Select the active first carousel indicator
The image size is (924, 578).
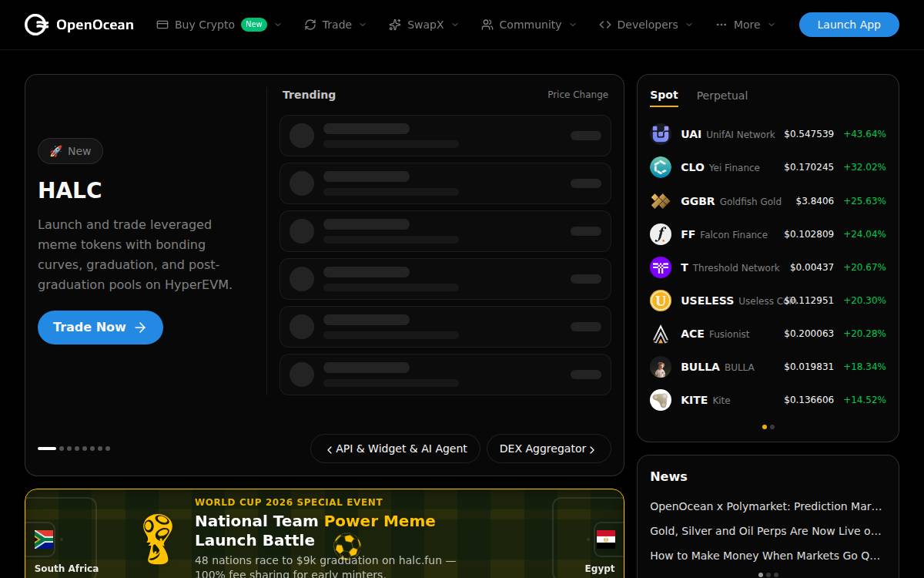point(47,449)
